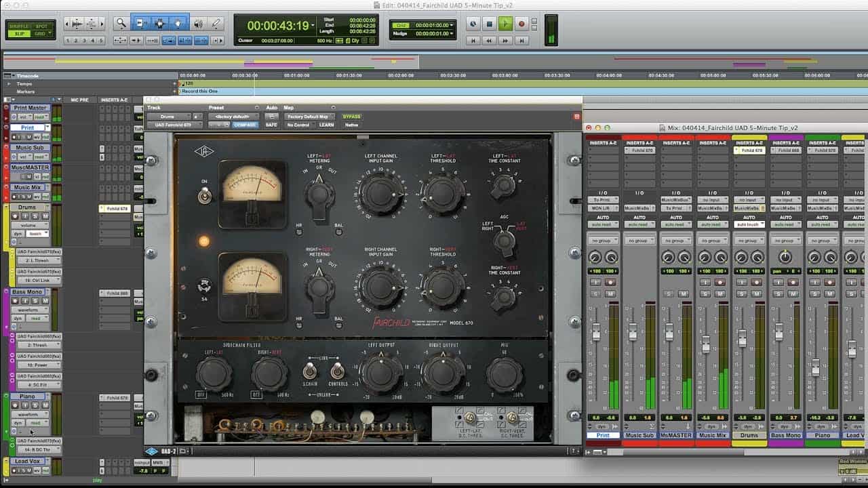Select the Pencil tool in the toolbar
868x488 pixels.
click(x=216, y=23)
